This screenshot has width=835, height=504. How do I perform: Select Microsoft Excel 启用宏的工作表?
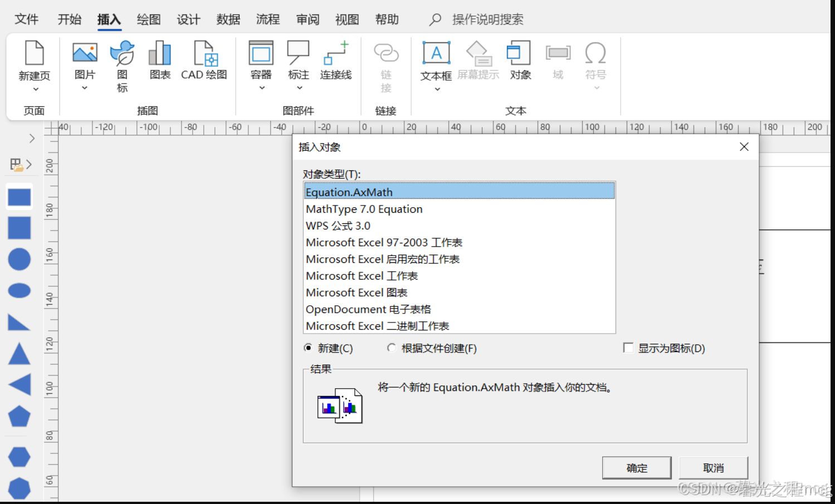coord(460,259)
